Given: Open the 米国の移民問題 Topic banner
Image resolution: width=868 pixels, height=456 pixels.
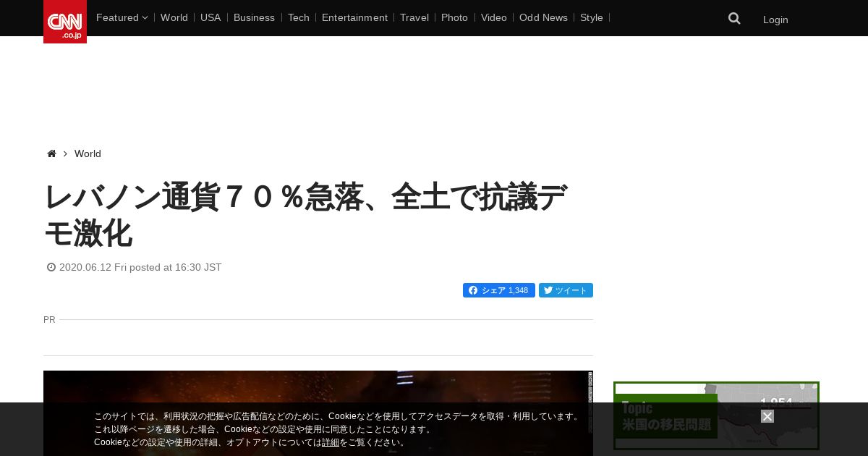Looking at the screenshot, I should pyautogui.click(x=716, y=416).
